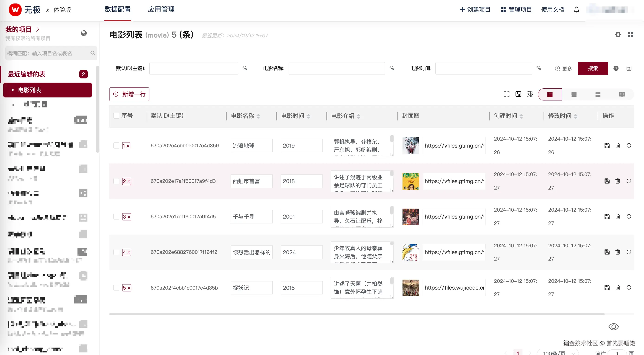This screenshot has width=644, height=355.
Task: Switch to the card grid view
Action: click(x=598, y=94)
